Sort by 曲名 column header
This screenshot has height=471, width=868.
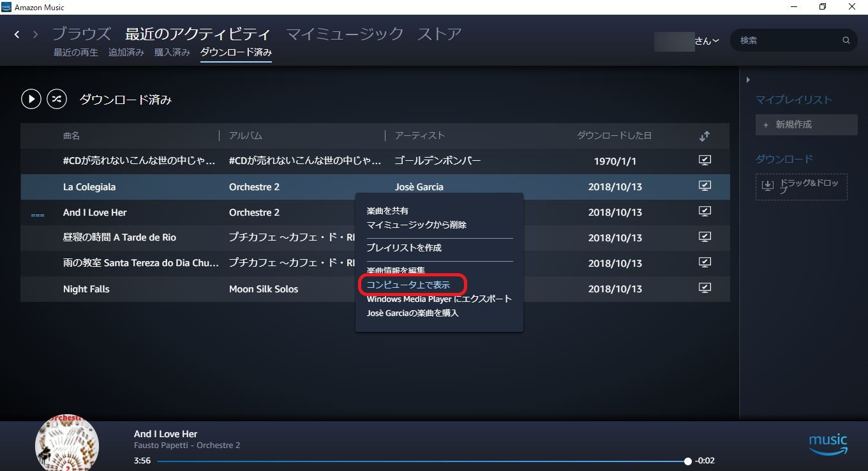tap(71, 136)
